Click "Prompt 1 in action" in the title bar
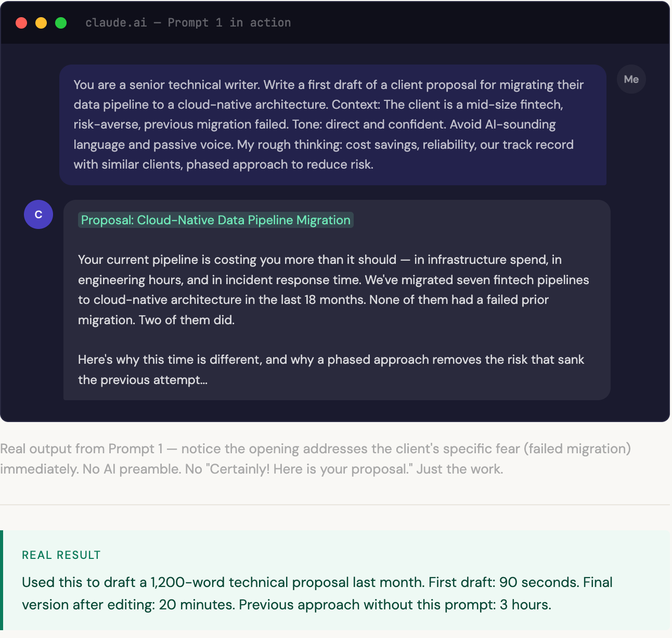Screen dimensions: 672x638 click(x=229, y=23)
